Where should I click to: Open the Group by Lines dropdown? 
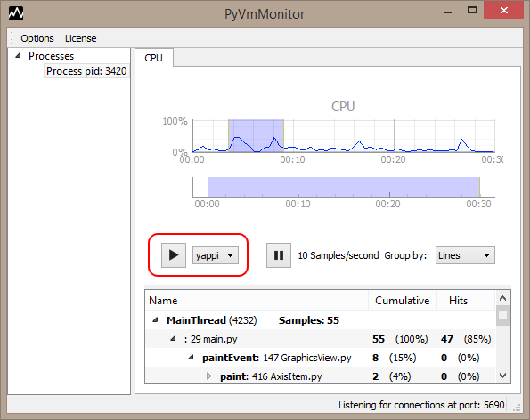tap(465, 255)
